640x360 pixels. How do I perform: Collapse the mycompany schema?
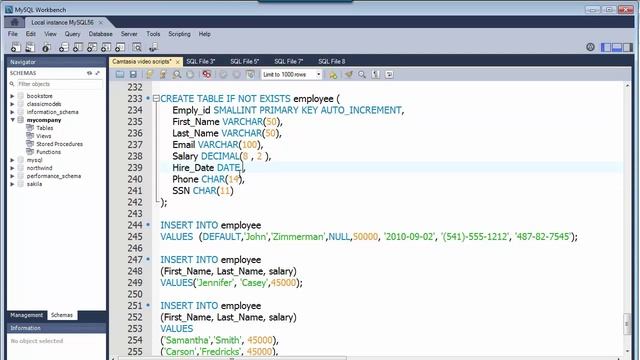(x=13, y=120)
